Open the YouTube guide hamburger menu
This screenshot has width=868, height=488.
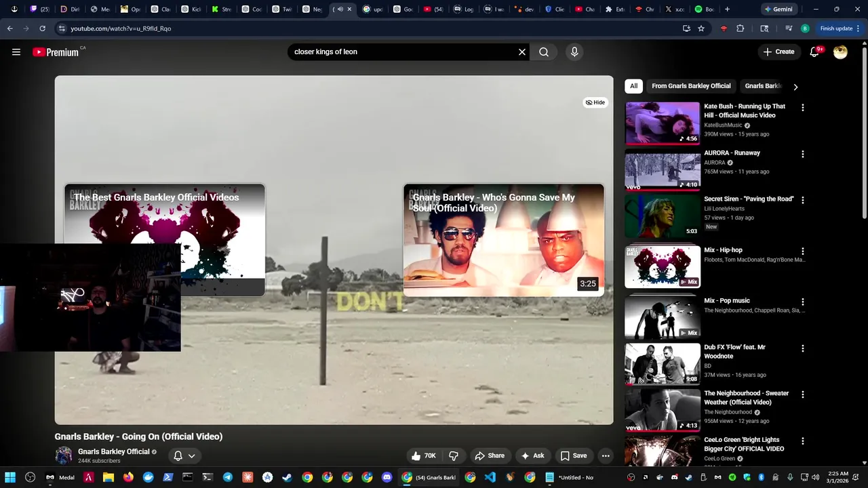tap(16, 52)
